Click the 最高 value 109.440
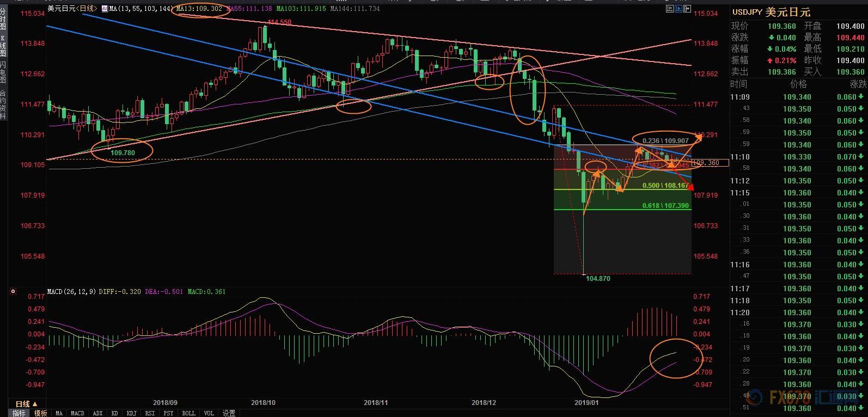The image size is (868, 417). pos(851,38)
